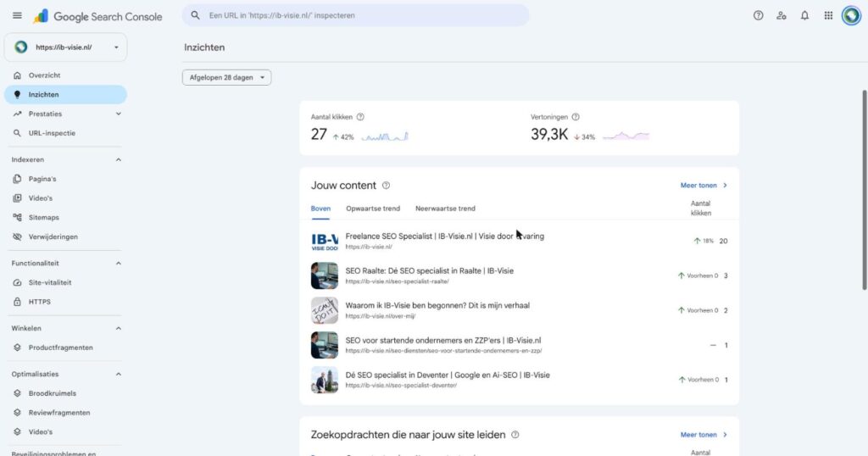Collapse the Indexeren section
This screenshot has height=456, width=868.
[118, 160]
